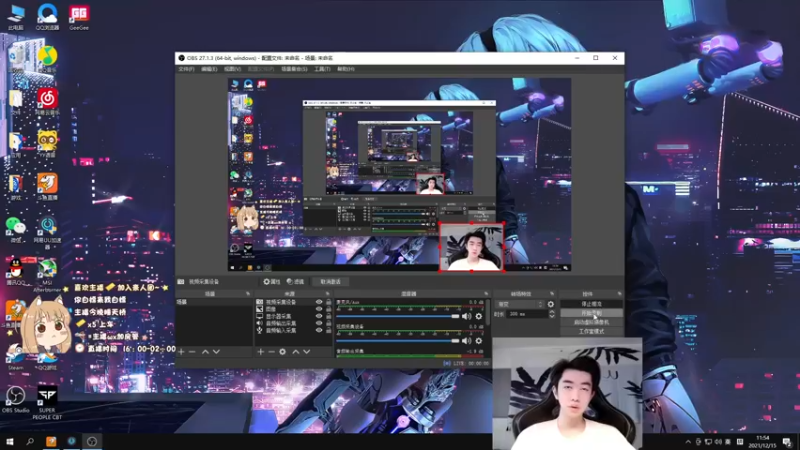
Task: Open video capture device audio settings gear
Action: click(x=479, y=341)
